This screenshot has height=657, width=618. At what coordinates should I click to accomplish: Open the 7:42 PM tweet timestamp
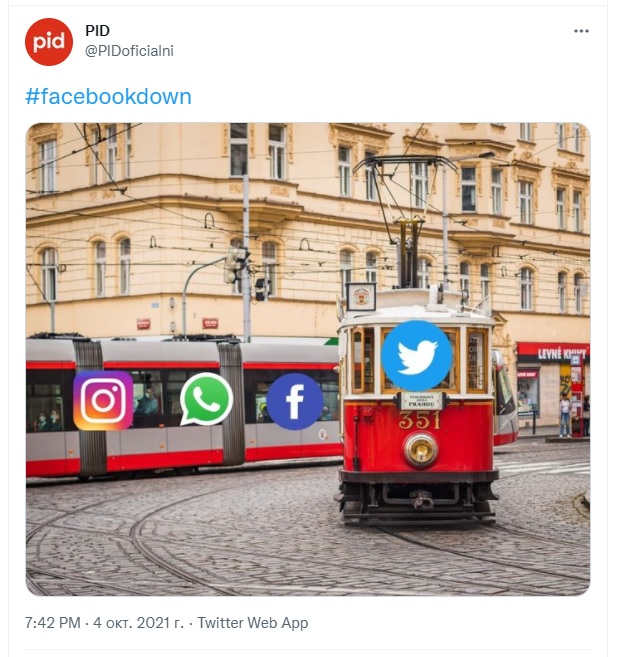pyautogui.click(x=53, y=623)
